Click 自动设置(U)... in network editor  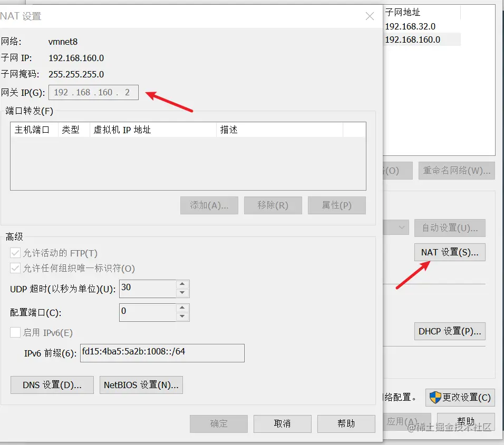click(450, 228)
